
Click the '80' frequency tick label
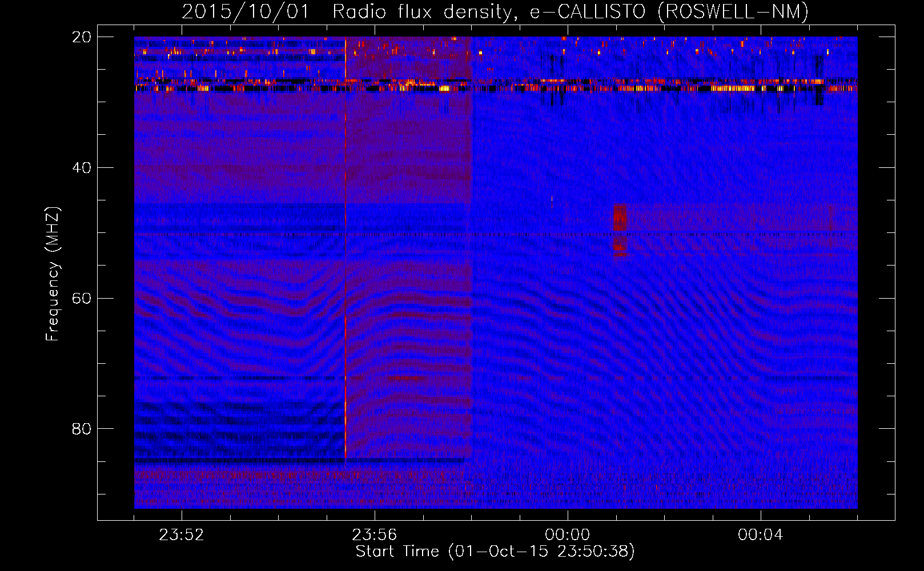[x=82, y=429]
